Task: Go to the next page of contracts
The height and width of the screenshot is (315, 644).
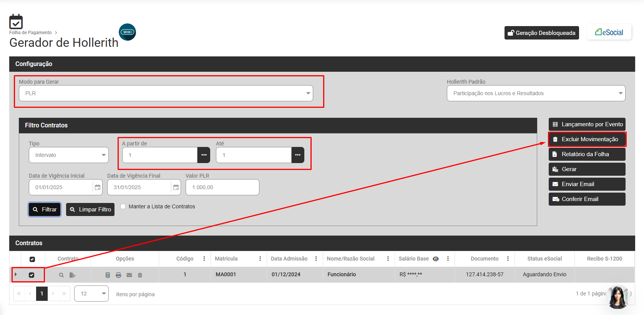Action: tap(53, 294)
